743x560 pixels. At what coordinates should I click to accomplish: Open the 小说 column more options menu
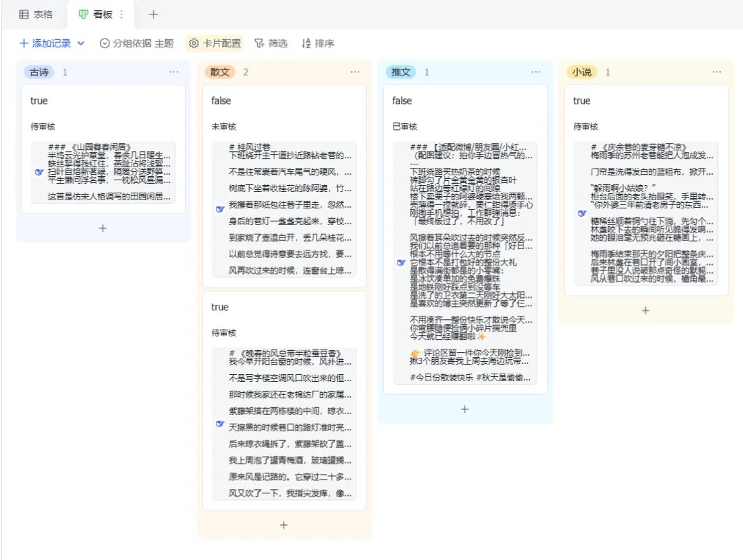point(717,72)
